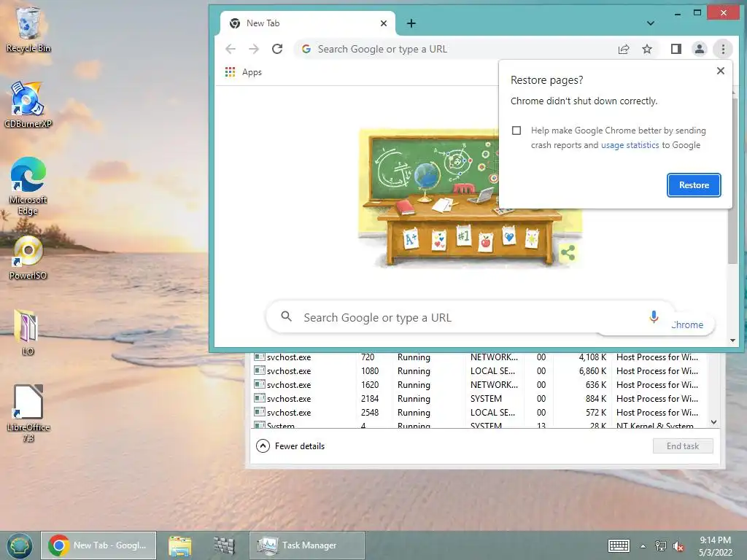
Task: Click network status tray icon
Action: click(661, 545)
